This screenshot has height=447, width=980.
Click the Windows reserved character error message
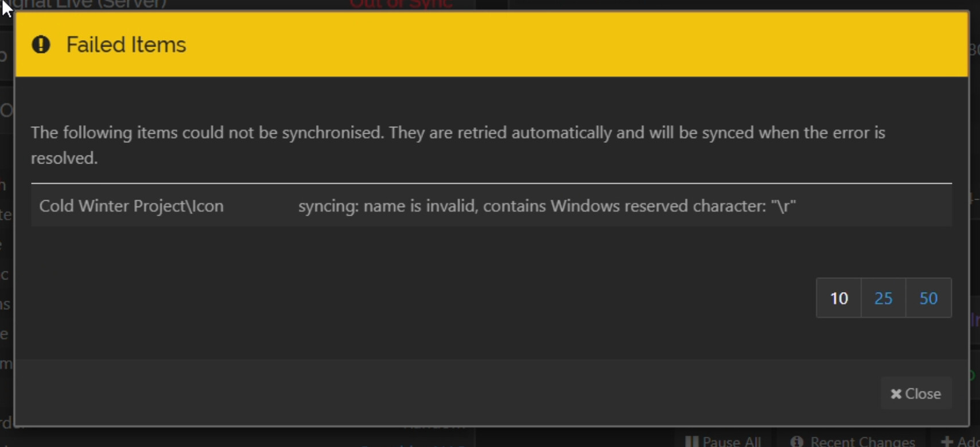pyautogui.click(x=546, y=206)
